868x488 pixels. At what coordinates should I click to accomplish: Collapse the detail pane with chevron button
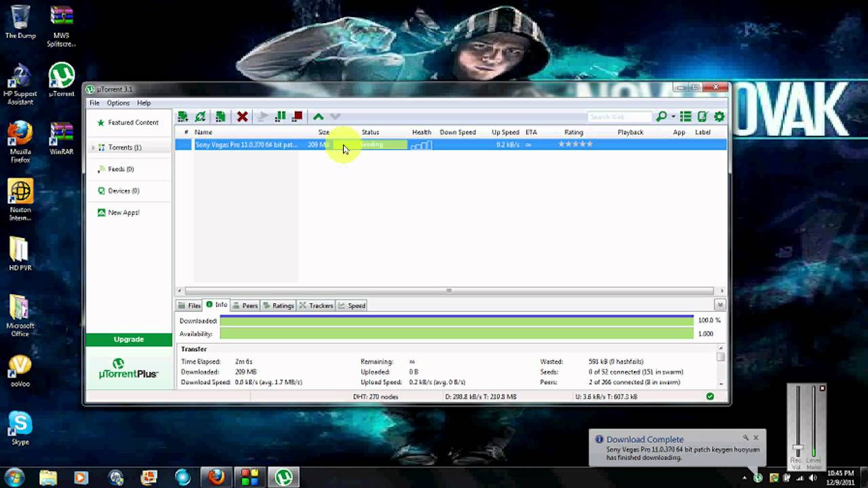(720, 305)
